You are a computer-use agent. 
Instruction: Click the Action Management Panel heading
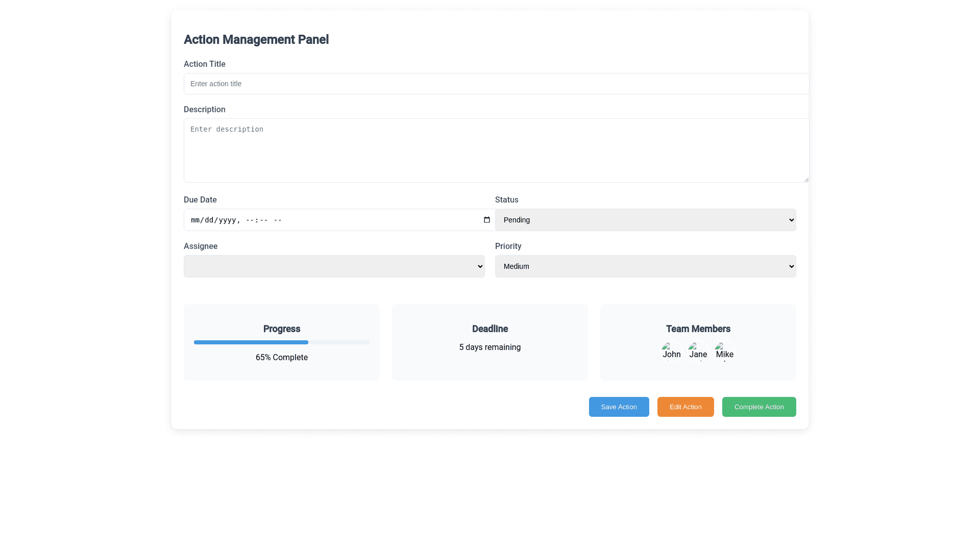[x=256, y=39]
